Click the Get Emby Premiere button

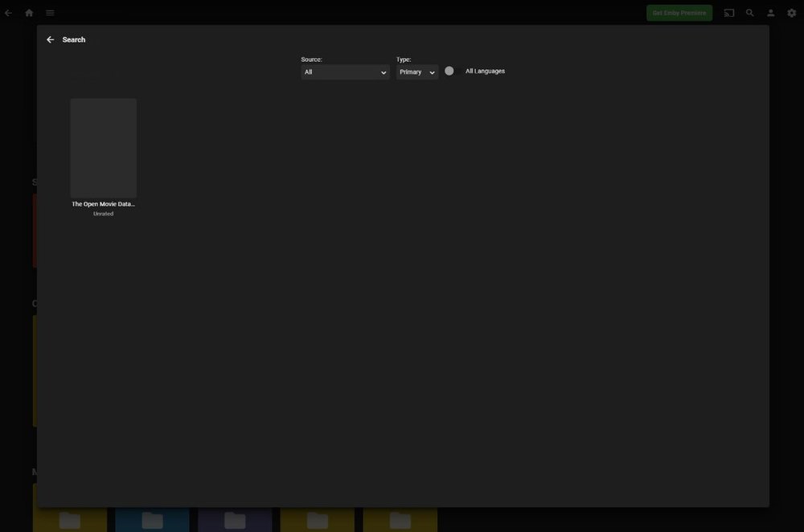click(679, 12)
